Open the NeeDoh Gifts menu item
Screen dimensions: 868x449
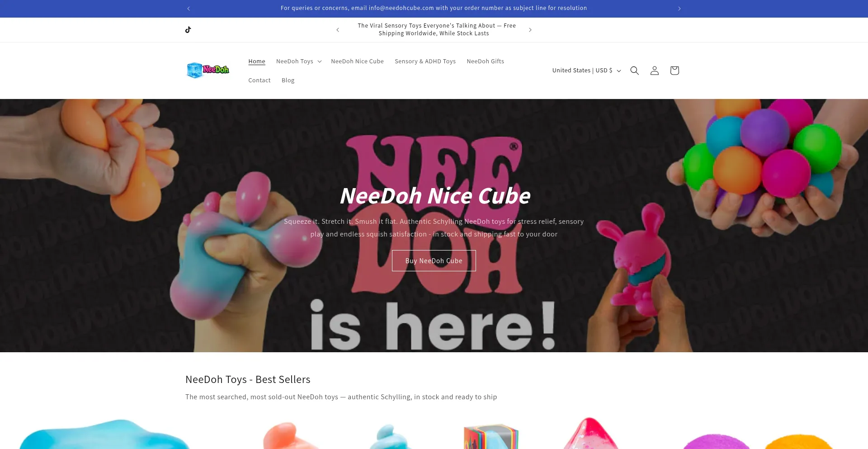pyautogui.click(x=485, y=61)
